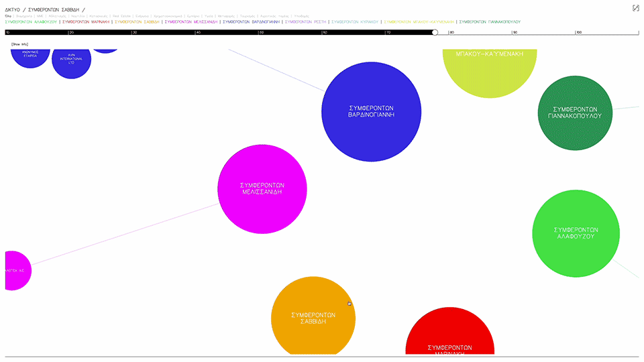Click the 30 mark on timeline
644x362 pixels.
[x=133, y=32]
